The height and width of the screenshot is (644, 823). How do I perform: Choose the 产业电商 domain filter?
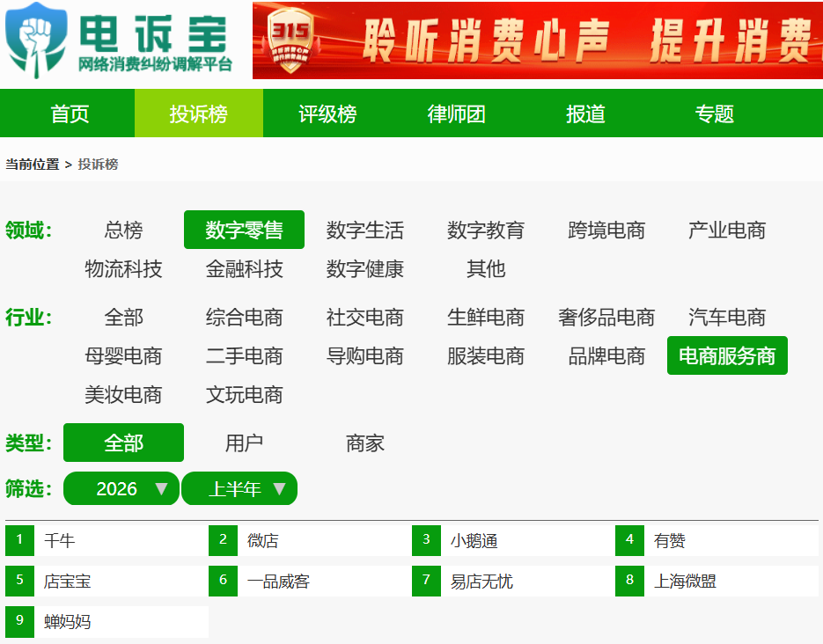coord(727,230)
